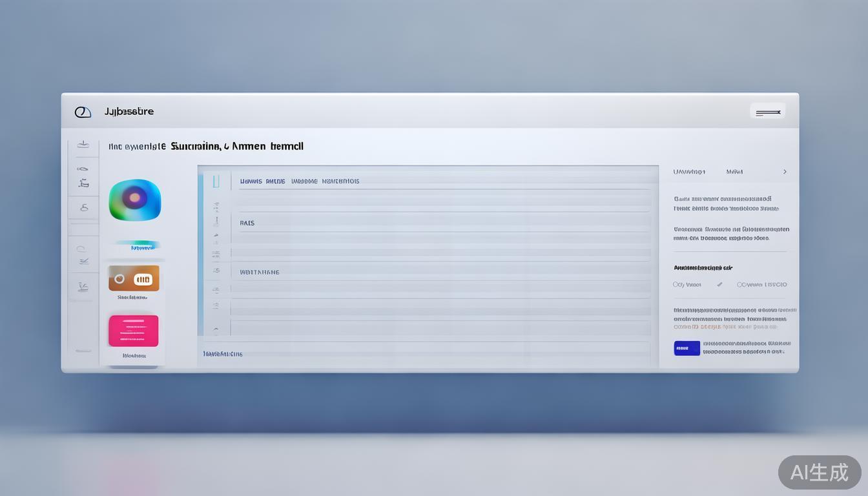Switch to the second tab in right panel

pyautogui.click(x=734, y=172)
